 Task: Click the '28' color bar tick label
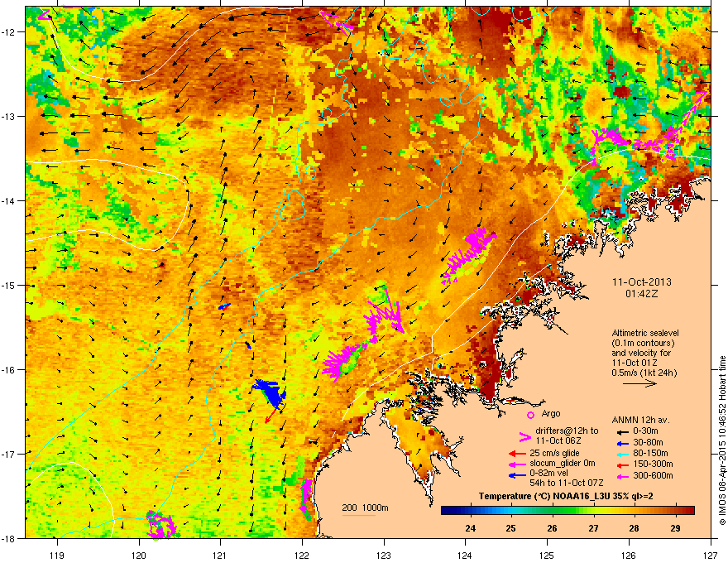[634, 528]
